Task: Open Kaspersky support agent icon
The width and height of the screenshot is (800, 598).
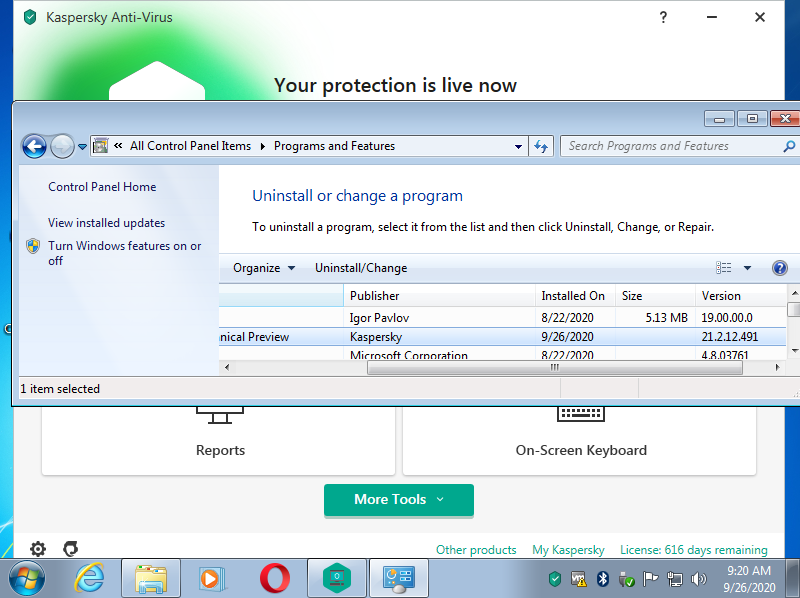Action: coord(70,549)
